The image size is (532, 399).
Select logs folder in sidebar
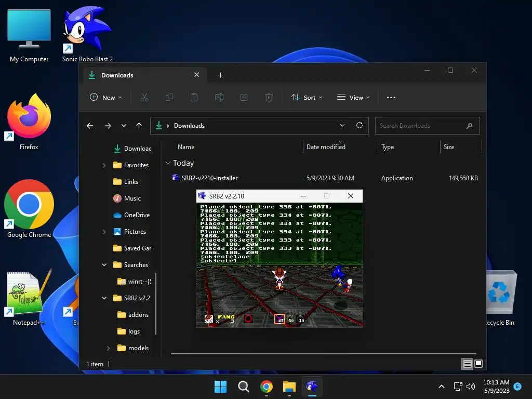128,331
